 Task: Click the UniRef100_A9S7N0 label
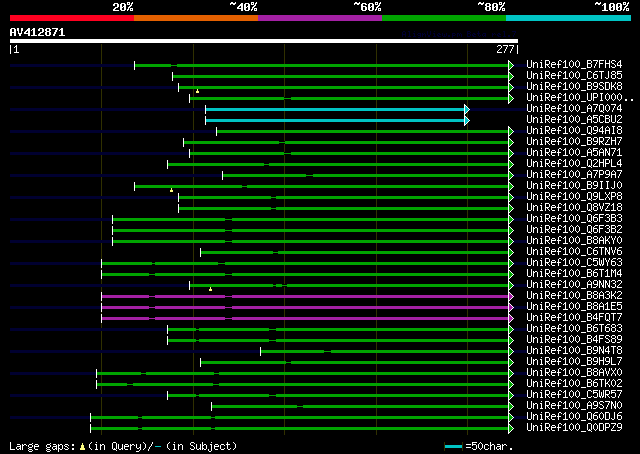(574, 406)
